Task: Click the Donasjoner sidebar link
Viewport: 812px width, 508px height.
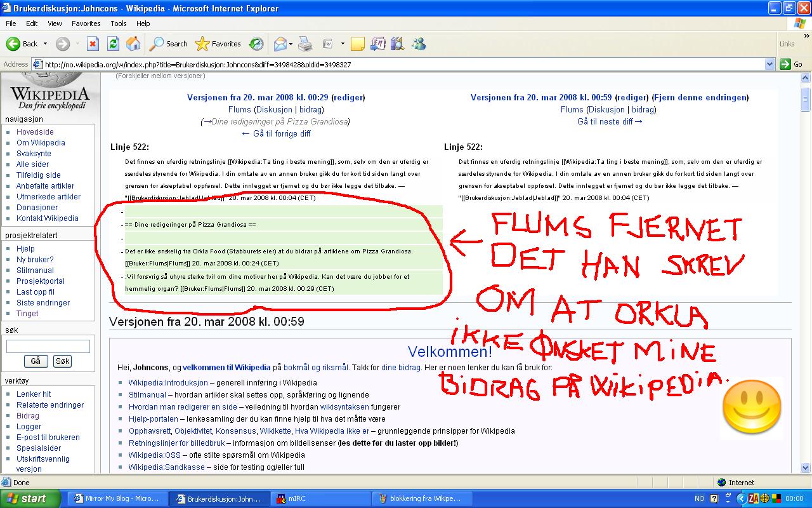Action: tap(37, 208)
